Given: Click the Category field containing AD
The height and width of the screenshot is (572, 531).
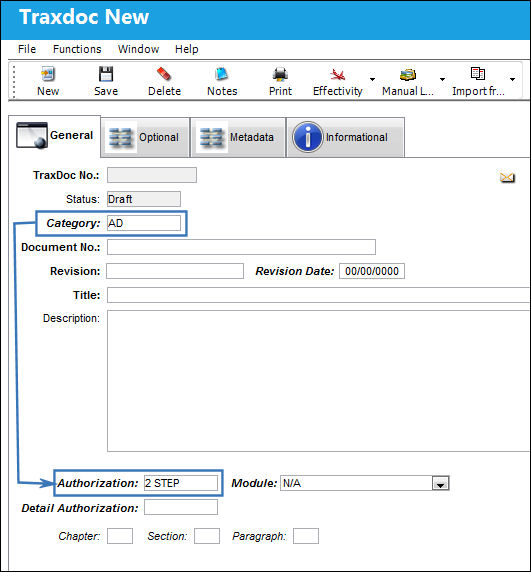Looking at the screenshot, I should click(x=144, y=223).
